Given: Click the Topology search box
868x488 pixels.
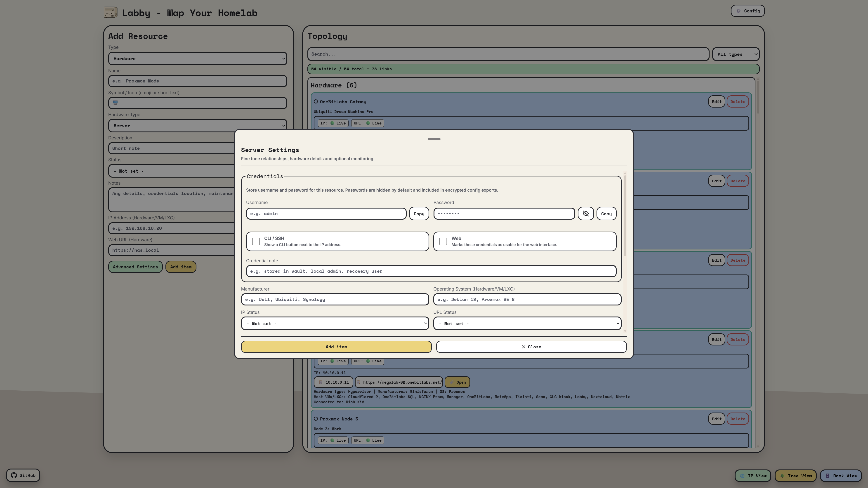Looking at the screenshot, I should (x=508, y=54).
